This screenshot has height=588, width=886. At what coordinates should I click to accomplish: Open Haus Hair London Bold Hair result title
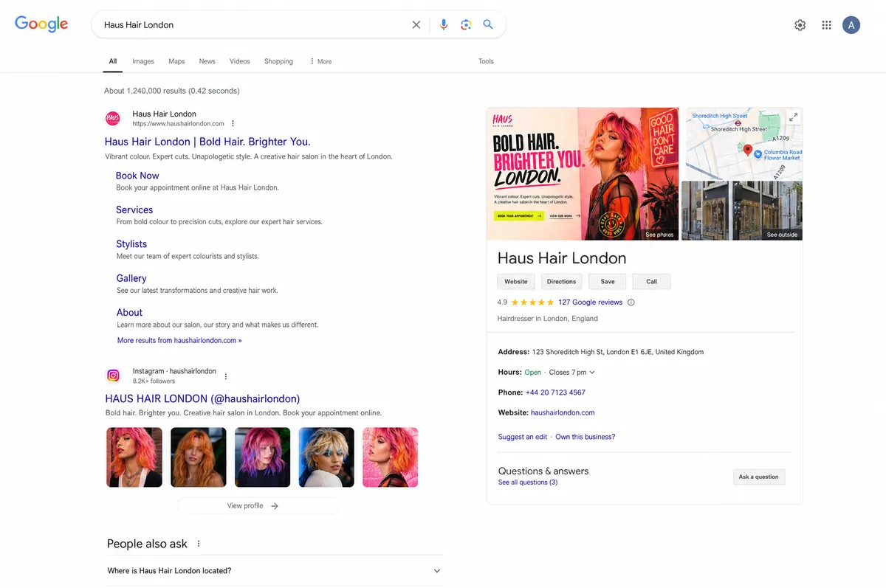click(207, 142)
